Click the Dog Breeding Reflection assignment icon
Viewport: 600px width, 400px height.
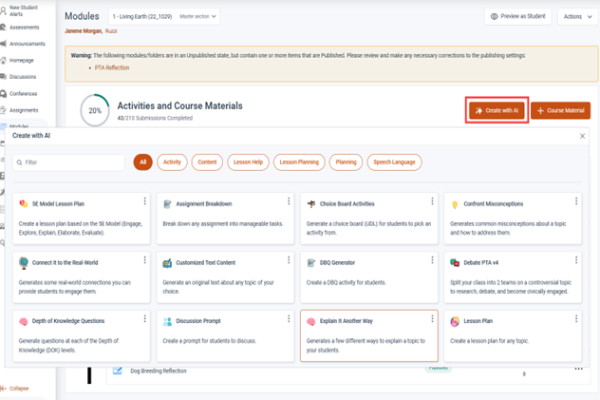[117, 371]
